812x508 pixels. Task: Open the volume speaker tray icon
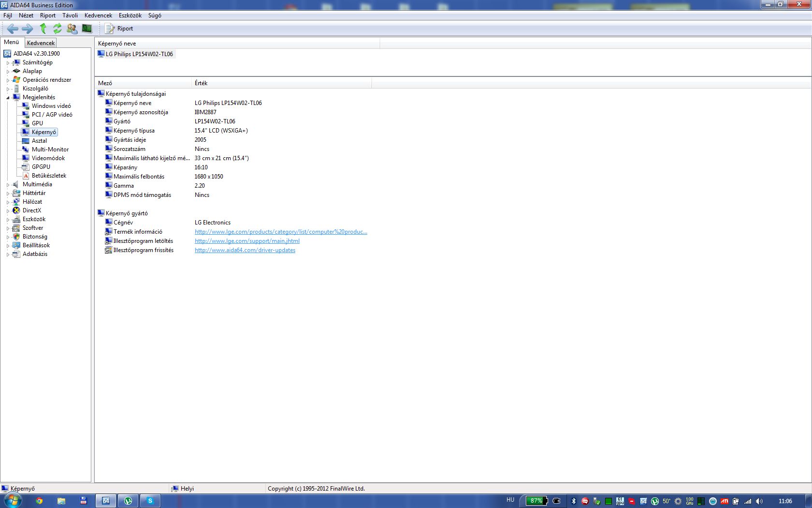tap(759, 501)
